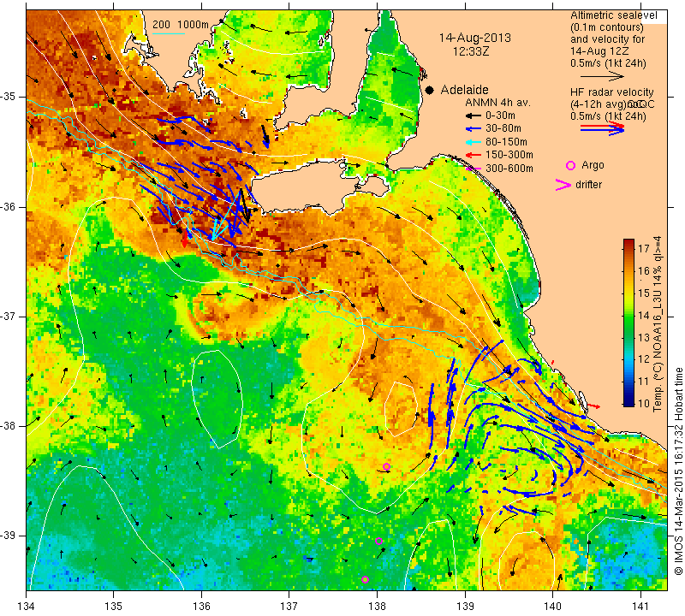Click the 'drifter' legend label
The image size is (685, 616).
588,185
